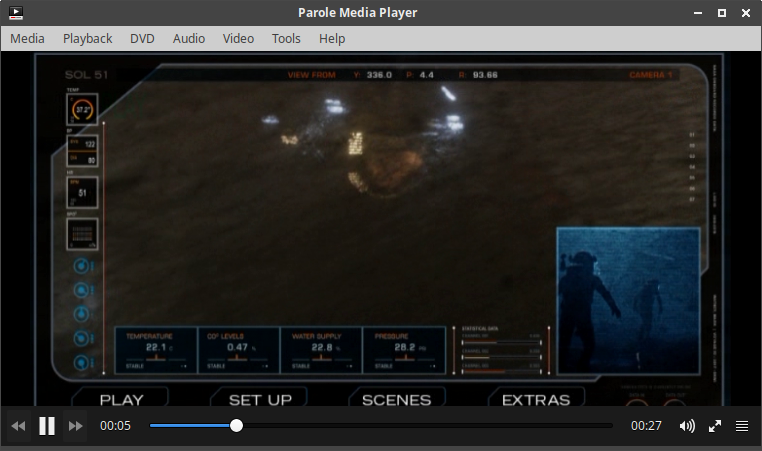Maximize the Parole Media Player window

pyautogui.click(x=722, y=13)
